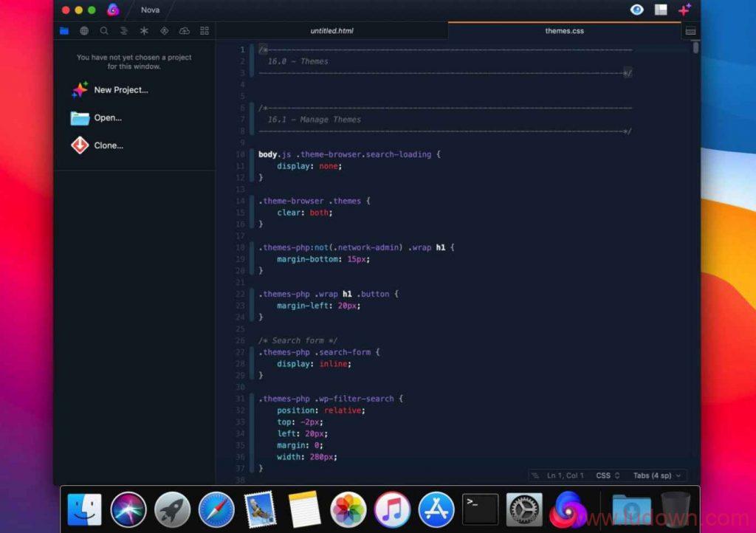Viewport: 756px width, 533px height.
Task: Open the cloud Publish sidebar icon
Action: [x=184, y=31]
